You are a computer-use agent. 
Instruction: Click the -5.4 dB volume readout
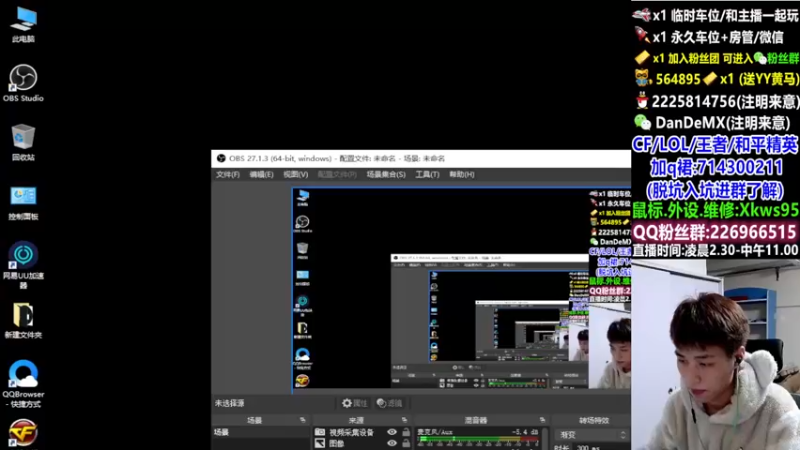[526, 432]
